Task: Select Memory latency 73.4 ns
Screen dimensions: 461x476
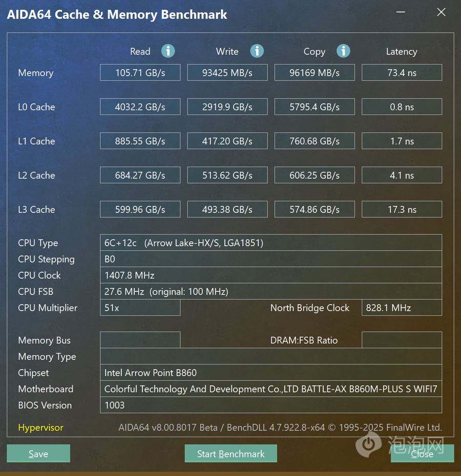Action: tap(402, 73)
